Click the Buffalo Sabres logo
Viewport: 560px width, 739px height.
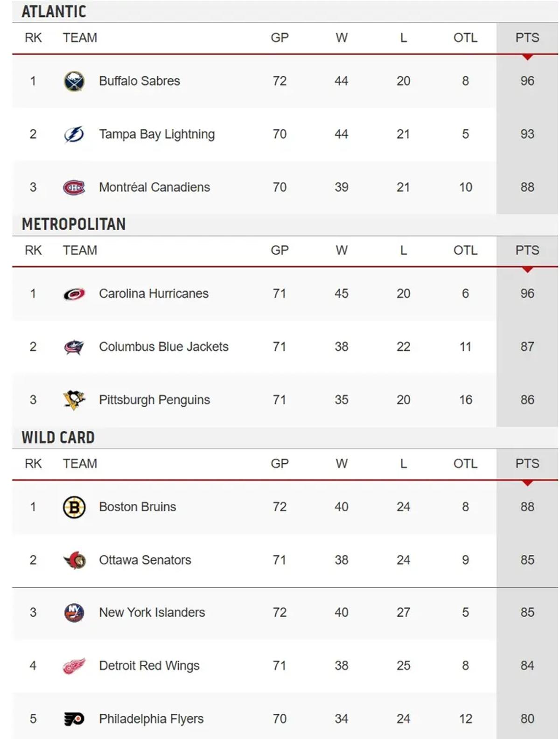click(74, 81)
